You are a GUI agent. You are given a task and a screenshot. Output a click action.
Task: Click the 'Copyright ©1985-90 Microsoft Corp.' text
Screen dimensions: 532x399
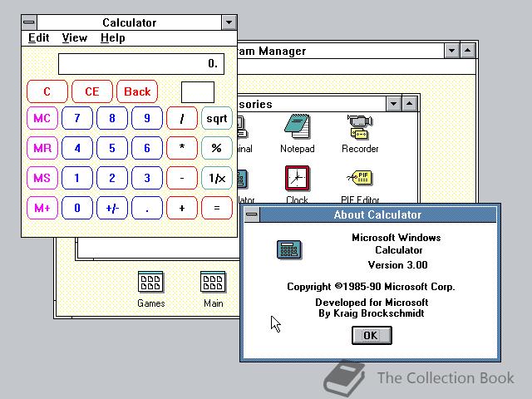(x=371, y=287)
